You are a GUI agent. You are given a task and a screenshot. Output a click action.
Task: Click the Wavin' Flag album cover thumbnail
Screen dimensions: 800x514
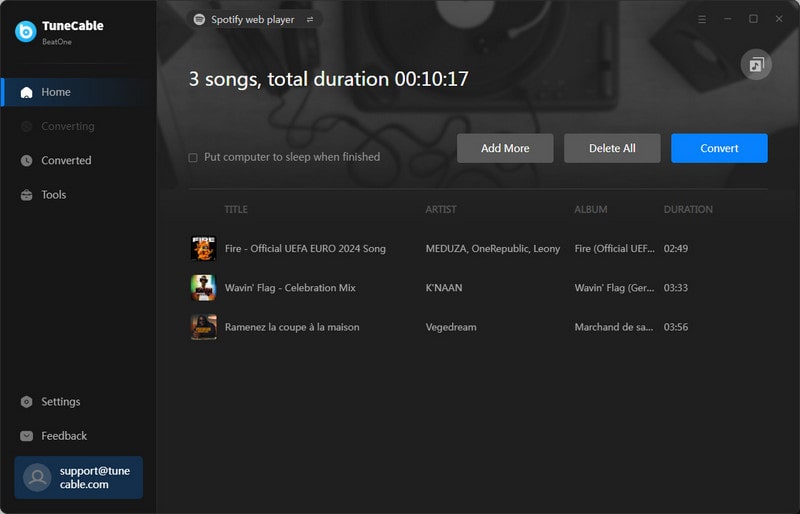203,288
